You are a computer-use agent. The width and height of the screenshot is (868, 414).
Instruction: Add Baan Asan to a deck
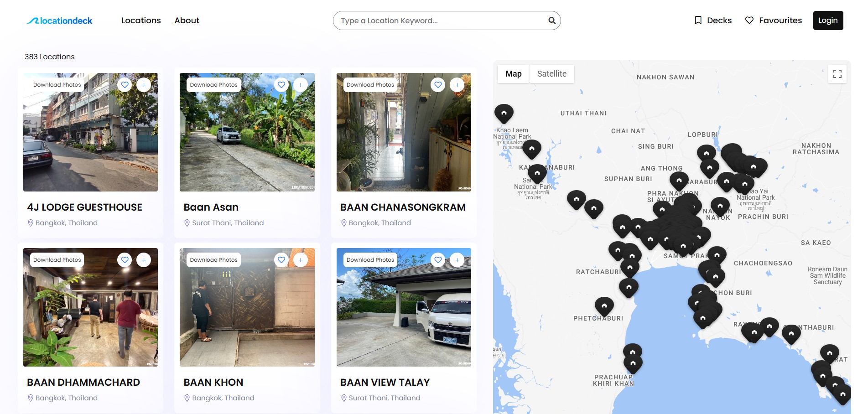301,85
